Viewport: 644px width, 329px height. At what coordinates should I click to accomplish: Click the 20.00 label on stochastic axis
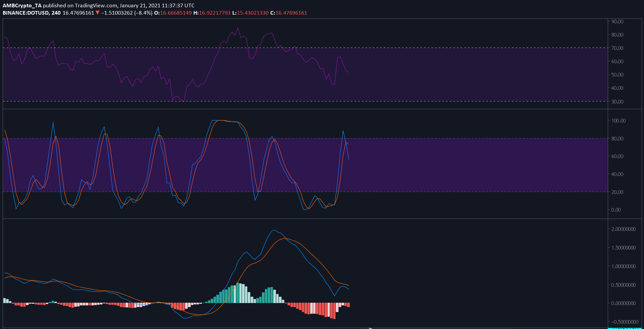617,192
